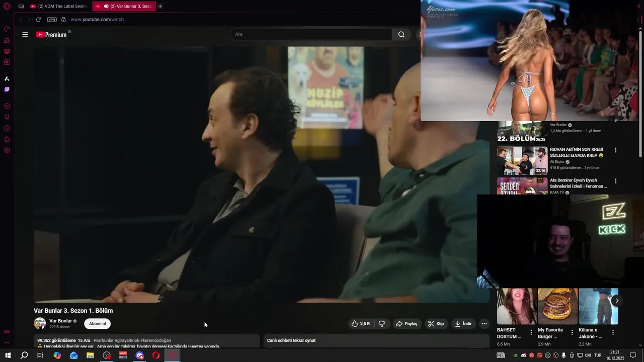The height and width of the screenshot is (362, 644).
Task: Open site security lock icon
Action: click(x=63, y=20)
